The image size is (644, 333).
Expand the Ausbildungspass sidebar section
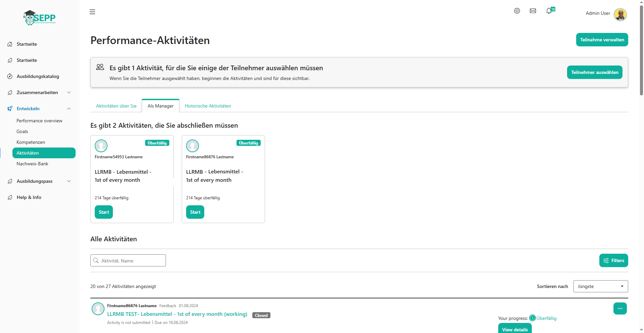click(x=69, y=181)
